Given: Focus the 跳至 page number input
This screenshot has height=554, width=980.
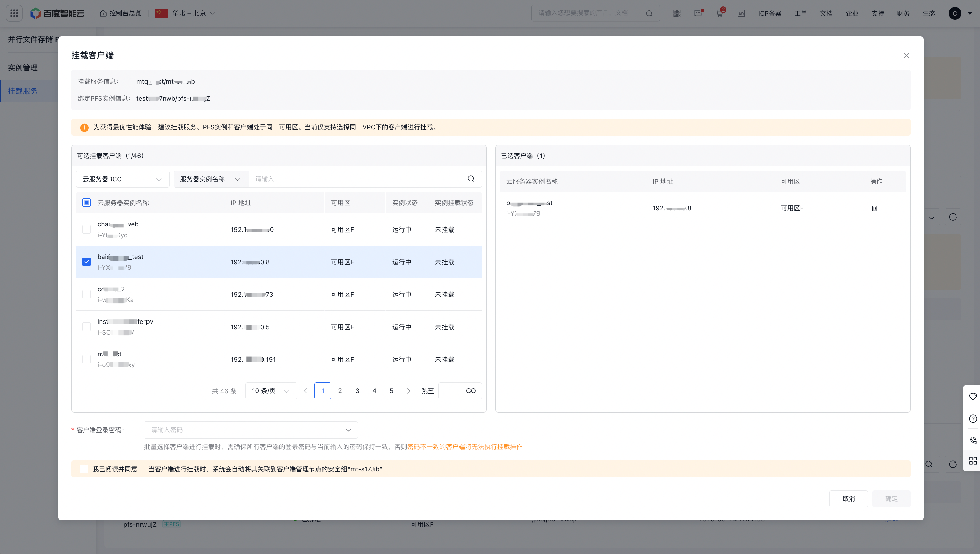Looking at the screenshot, I should coord(449,391).
